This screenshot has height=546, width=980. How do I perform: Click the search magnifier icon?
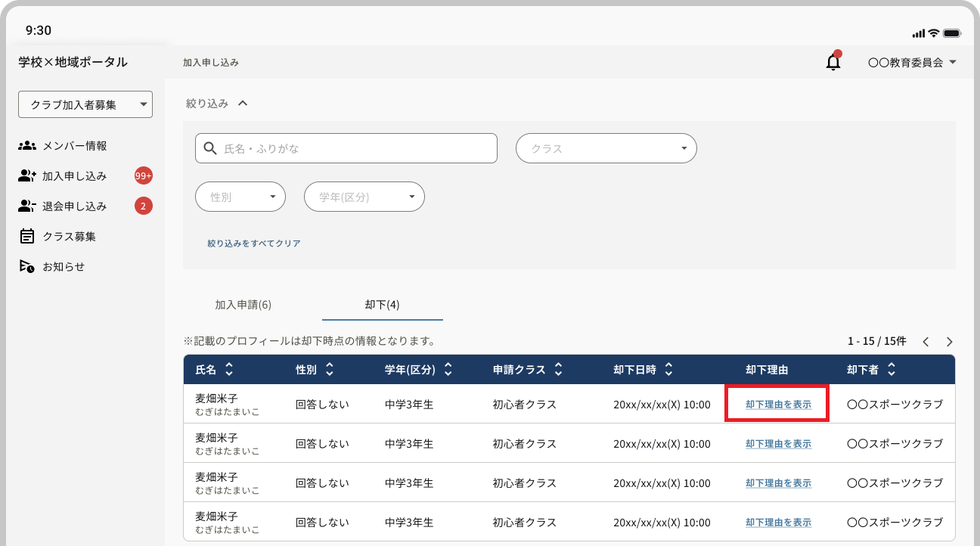coord(210,148)
